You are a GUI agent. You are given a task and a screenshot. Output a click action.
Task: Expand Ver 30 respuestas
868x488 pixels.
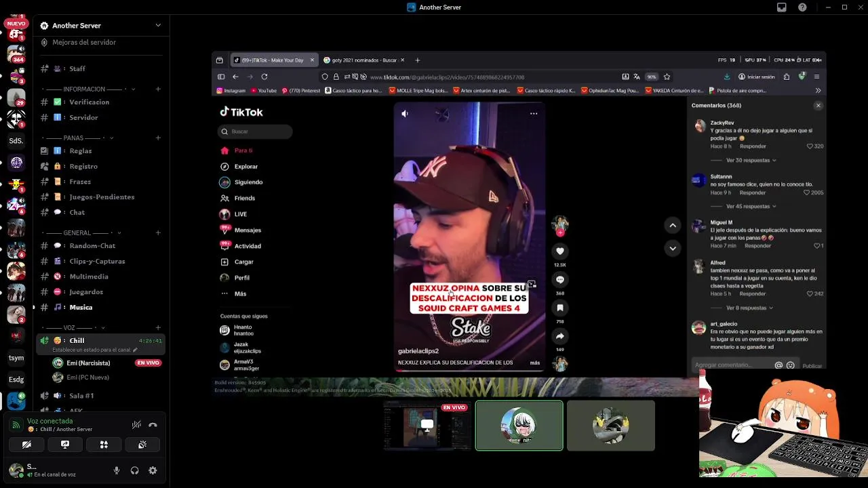click(x=751, y=161)
